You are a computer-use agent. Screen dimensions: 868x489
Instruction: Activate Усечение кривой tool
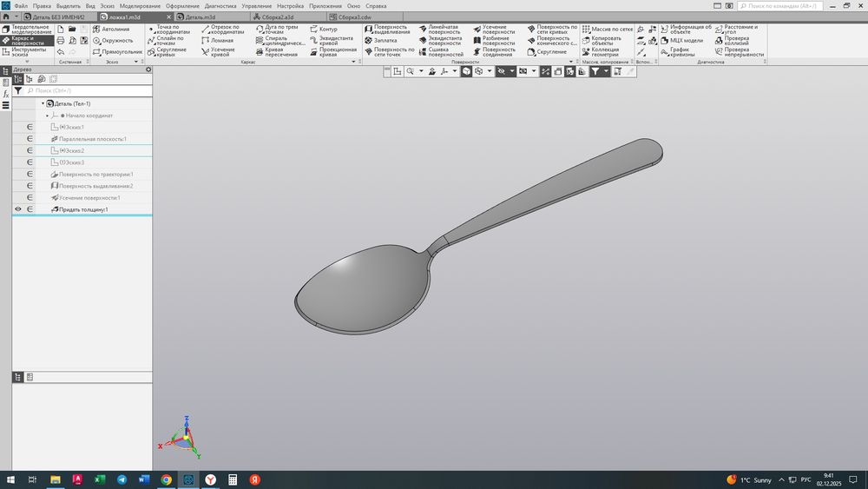(218, 51)
